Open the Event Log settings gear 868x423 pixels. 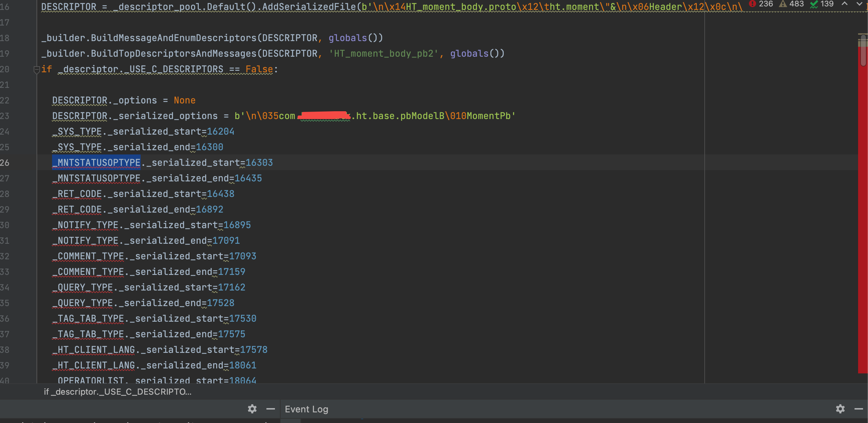840,409
